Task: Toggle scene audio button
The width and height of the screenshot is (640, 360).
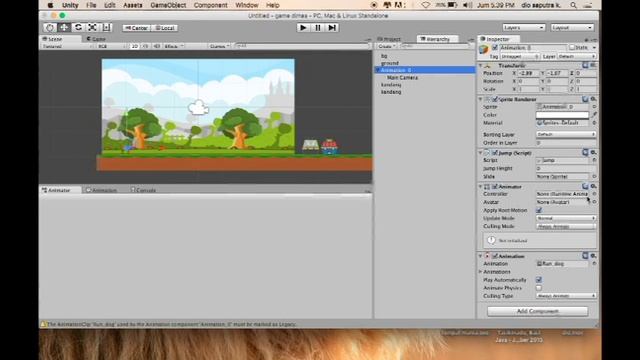Action: pos(157,46)
